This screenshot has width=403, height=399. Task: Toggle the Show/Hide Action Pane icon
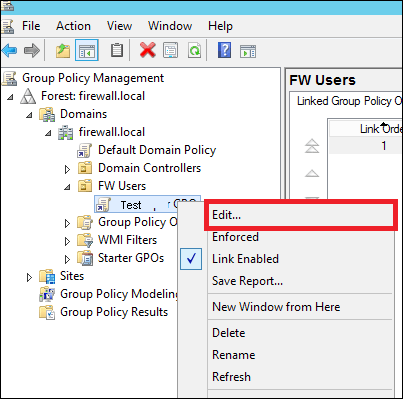tap(248, 51)
